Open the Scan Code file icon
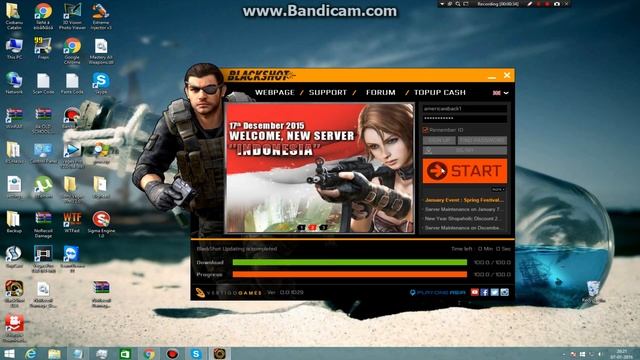Image resolution: width=640 pixels, height=360 pixels. pos(43,83)
